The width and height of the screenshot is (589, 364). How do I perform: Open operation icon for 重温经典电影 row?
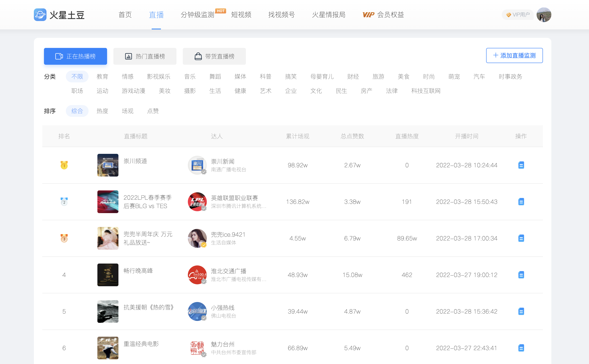click(521, 348)
